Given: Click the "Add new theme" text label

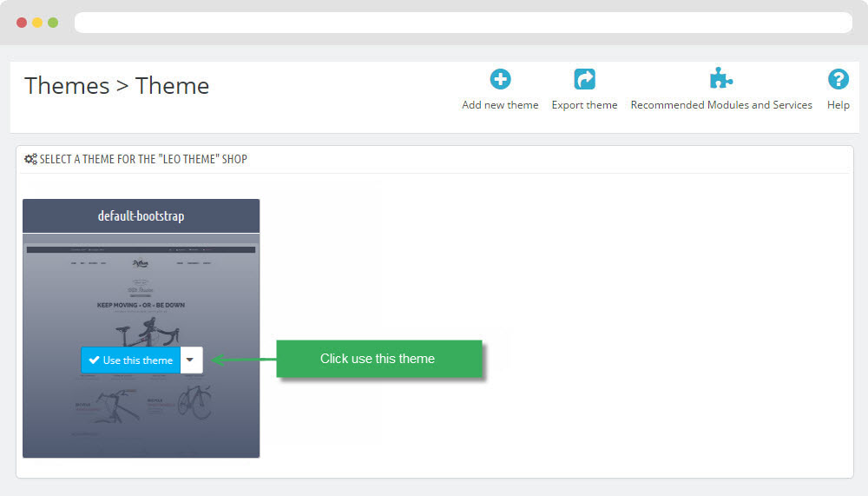Looking at the screenshot, I should click(500, 105).
